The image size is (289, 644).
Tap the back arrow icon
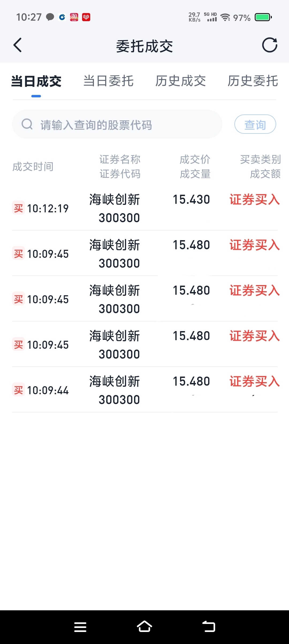click(17, 45)
